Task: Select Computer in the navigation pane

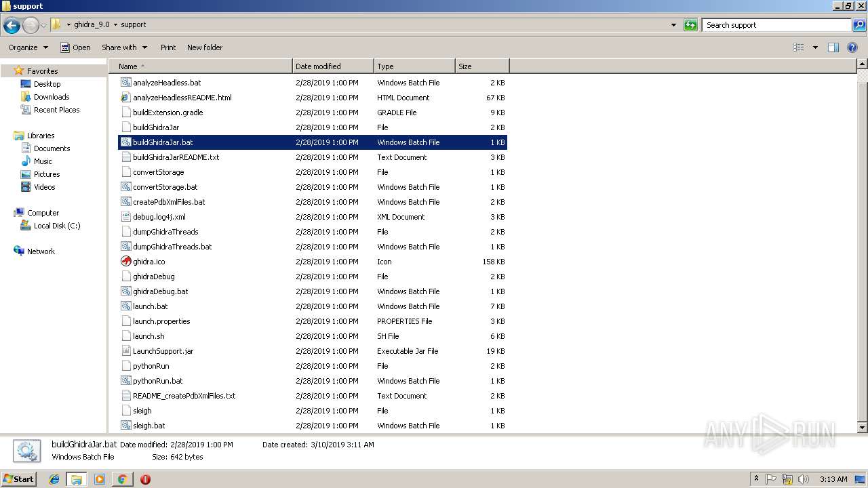Action: pyautogui.click(x=43, y=213)
